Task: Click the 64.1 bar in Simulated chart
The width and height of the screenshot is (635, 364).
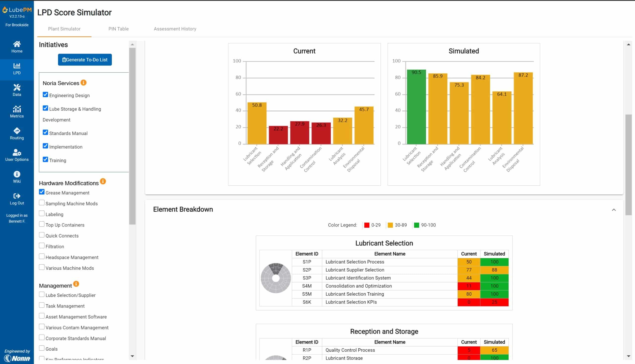Action: coord(502,118)
